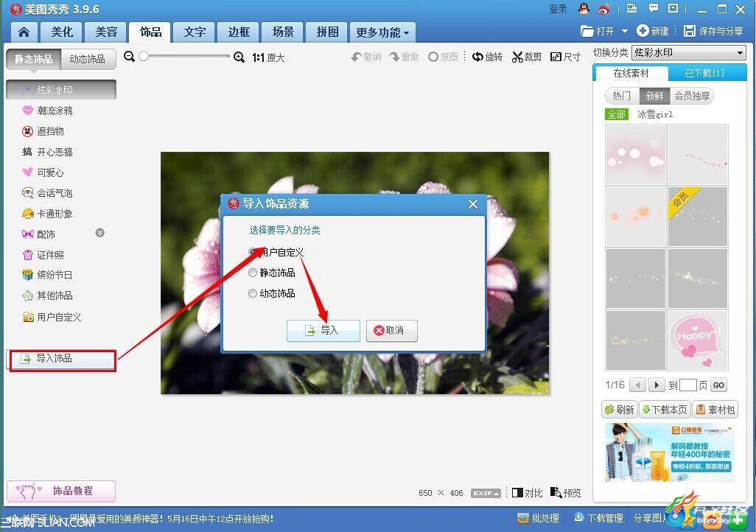Expand the 配饰 category chevron
Viewport: 756px width, 532px height.
(x=99, y=233)
